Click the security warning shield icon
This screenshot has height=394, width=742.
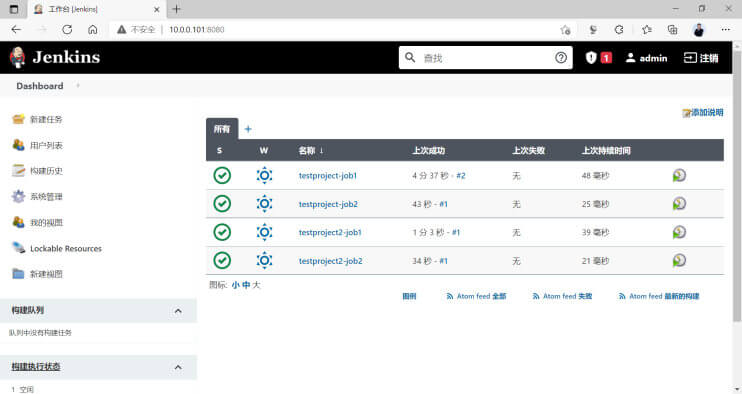591,58
